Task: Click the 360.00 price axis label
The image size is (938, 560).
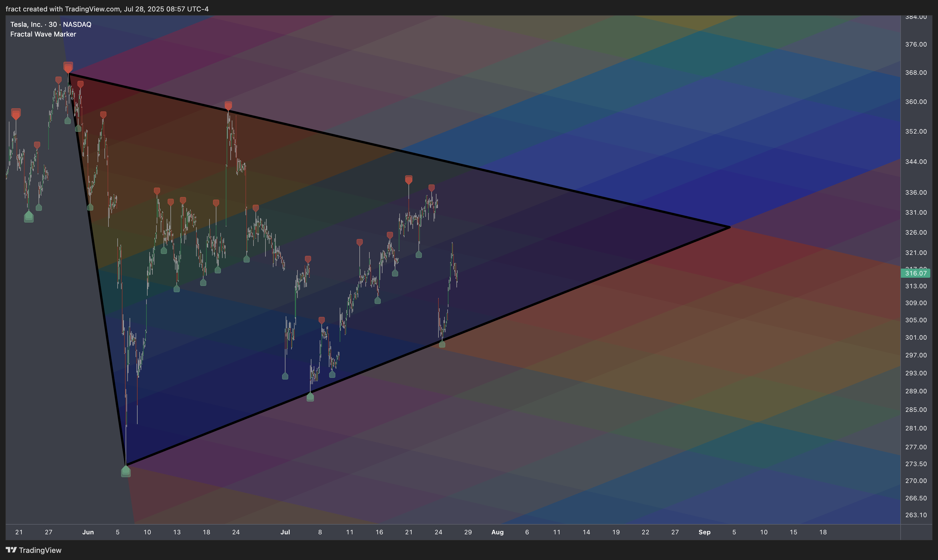Action: tap(916, 102)
